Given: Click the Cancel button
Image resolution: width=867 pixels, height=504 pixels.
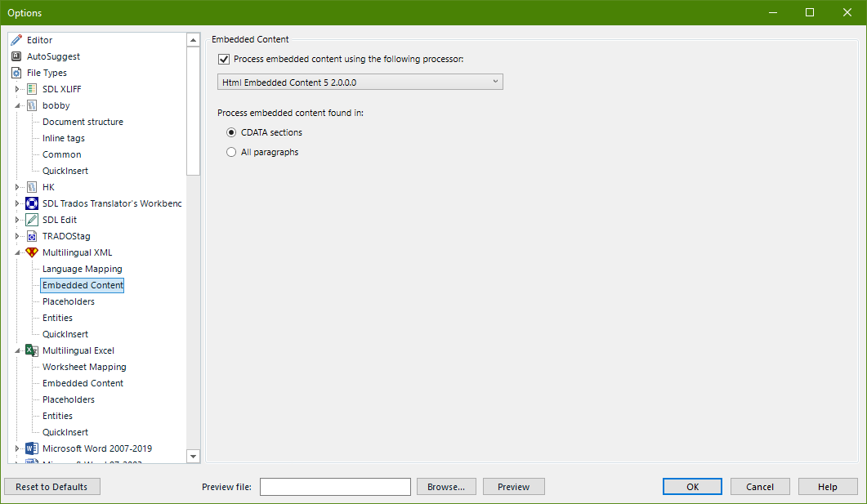Looking at the screenshot, I should (x=760, y=487).
